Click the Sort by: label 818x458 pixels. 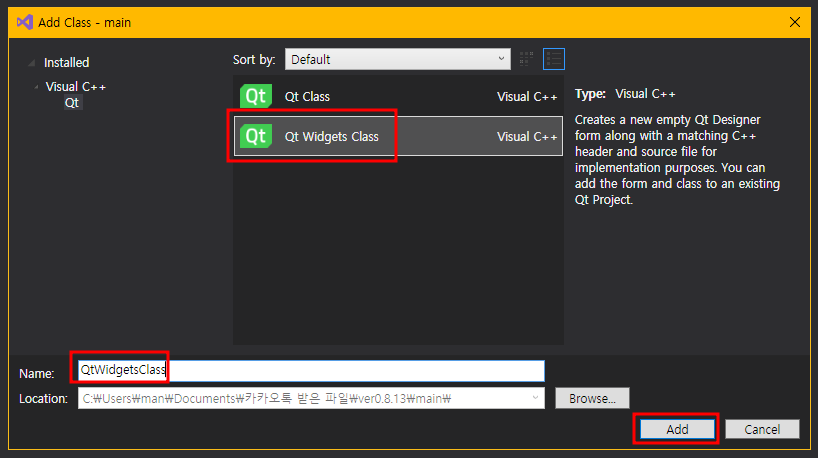(254, 59)
